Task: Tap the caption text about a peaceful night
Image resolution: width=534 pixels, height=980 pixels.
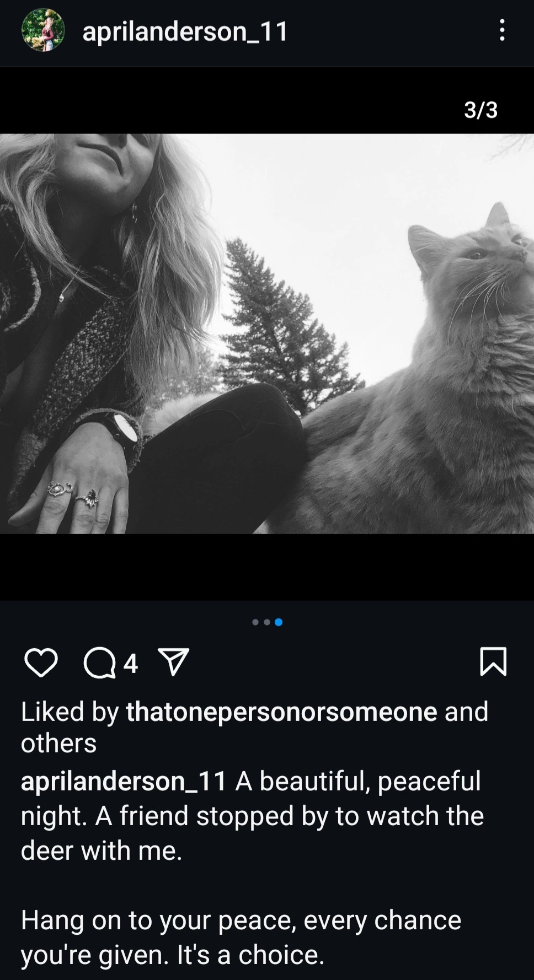Action: click(x=252, y=816)
